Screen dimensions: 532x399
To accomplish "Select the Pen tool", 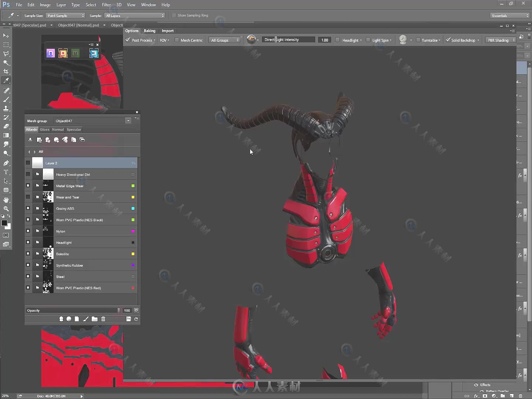I will pyautogui.click(x=6, y=163).
